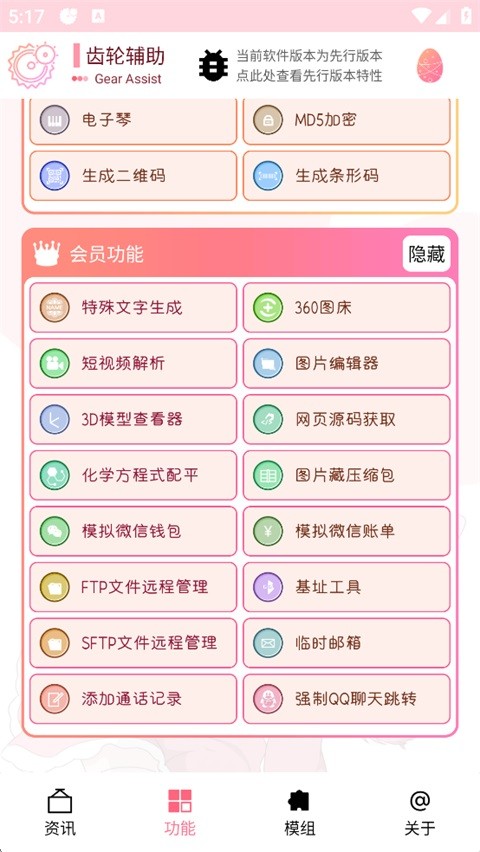Viewport: 480px width, 852px height.
Task: Open SFTP文件远程管理 feature
Action: tap(133, 643)
